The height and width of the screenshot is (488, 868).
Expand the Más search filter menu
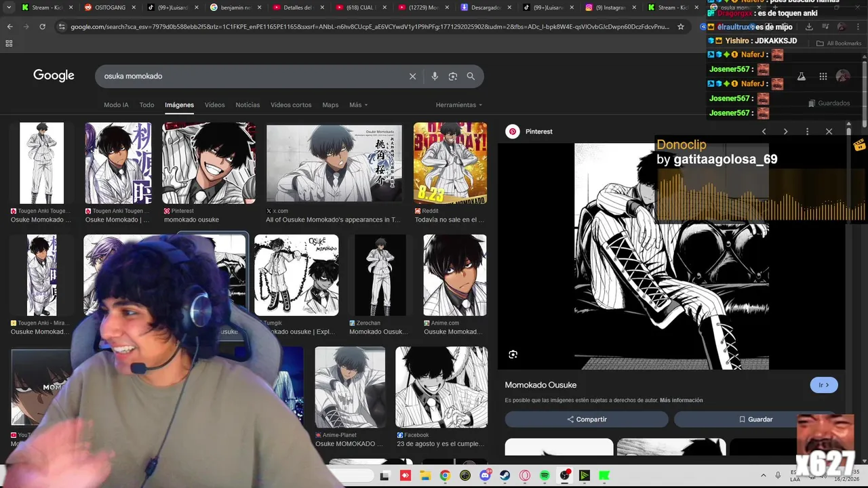point(359,105)
